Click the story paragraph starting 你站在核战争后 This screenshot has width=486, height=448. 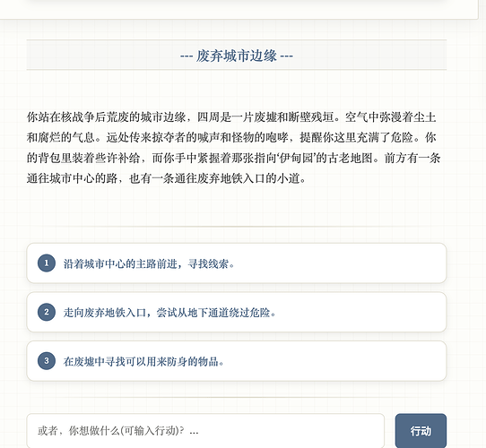(233, 148)
